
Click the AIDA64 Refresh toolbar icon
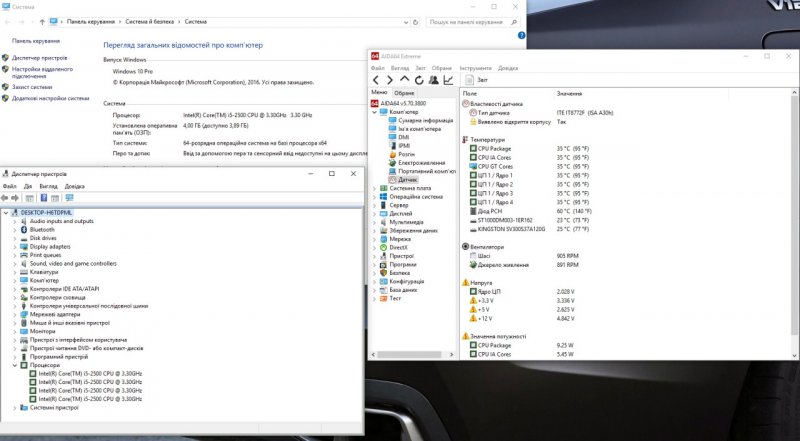click(419, 80)
